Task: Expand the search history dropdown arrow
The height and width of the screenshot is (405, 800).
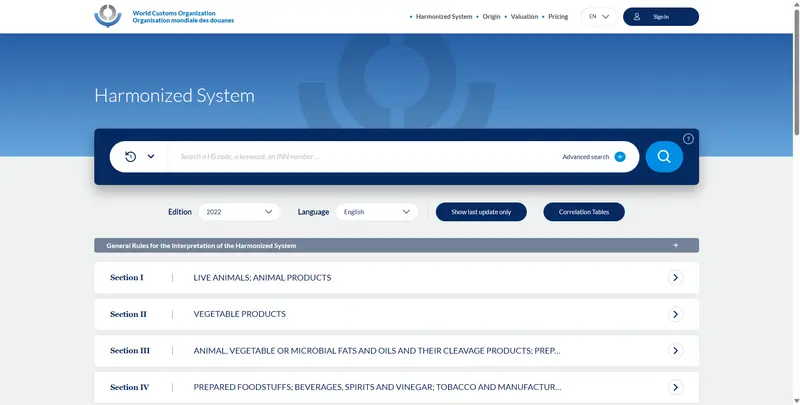Action: click(151, 157)
